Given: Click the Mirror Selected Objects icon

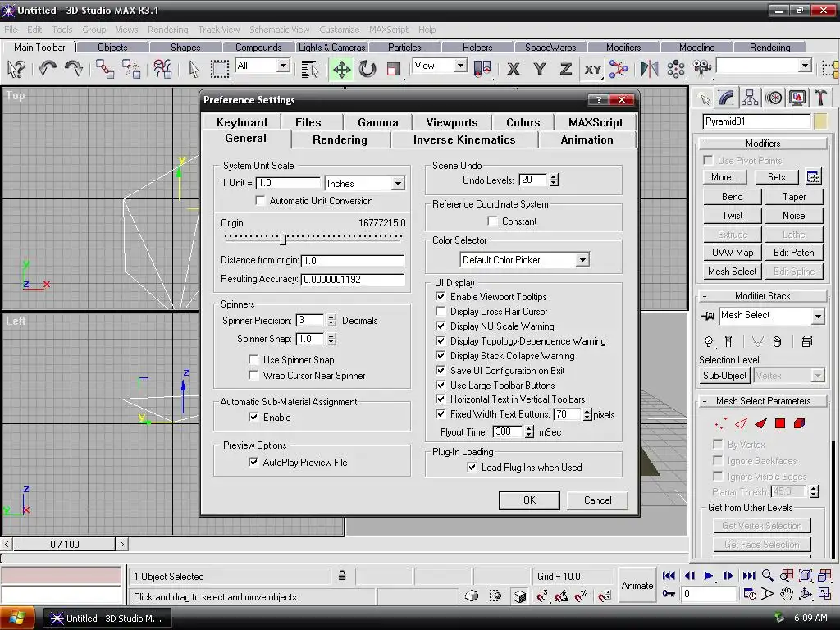Looking at the screenshot, I should click(x=650, y=69).
